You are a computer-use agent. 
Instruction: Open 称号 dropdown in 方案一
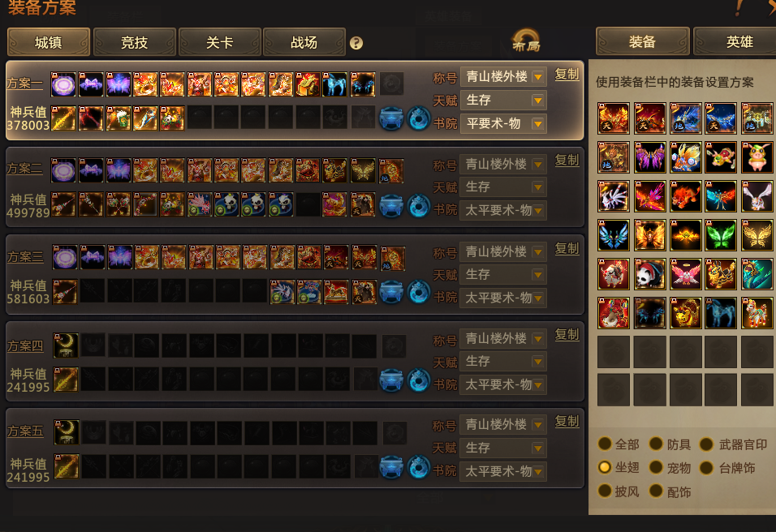(503, 76)
